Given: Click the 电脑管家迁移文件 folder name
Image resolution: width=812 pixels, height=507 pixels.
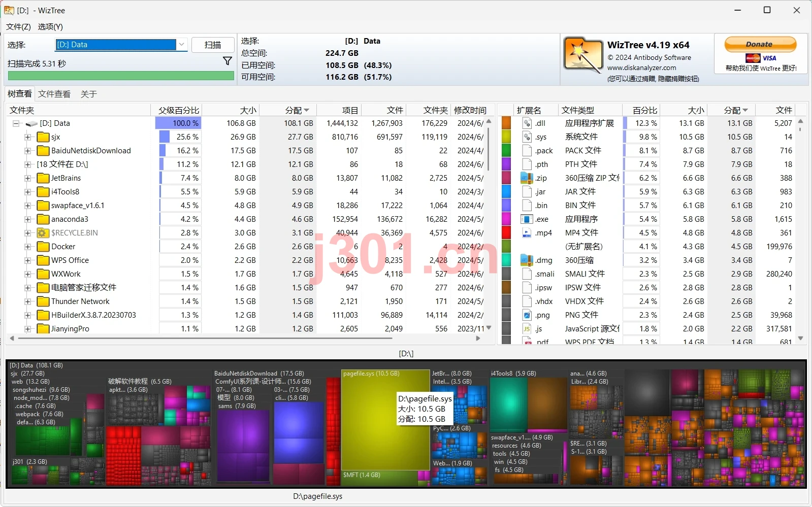Looking at the screenshot, I should tap(84, 288).
